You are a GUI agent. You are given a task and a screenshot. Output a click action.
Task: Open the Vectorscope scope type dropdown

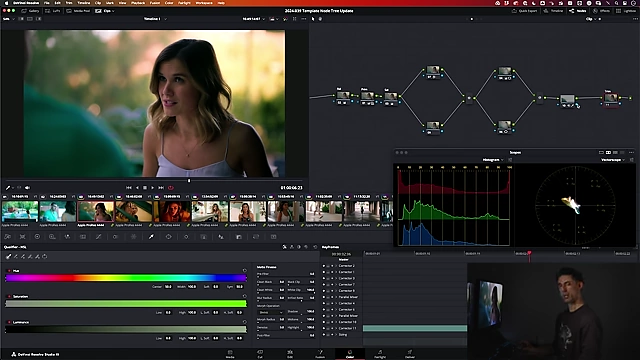[613, 160]
